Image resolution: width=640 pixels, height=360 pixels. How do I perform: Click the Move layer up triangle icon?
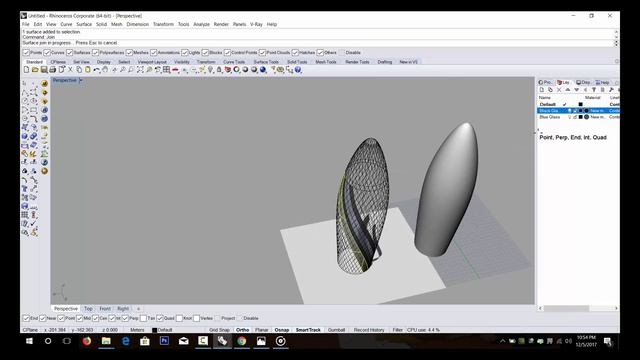tap(568, 90)
